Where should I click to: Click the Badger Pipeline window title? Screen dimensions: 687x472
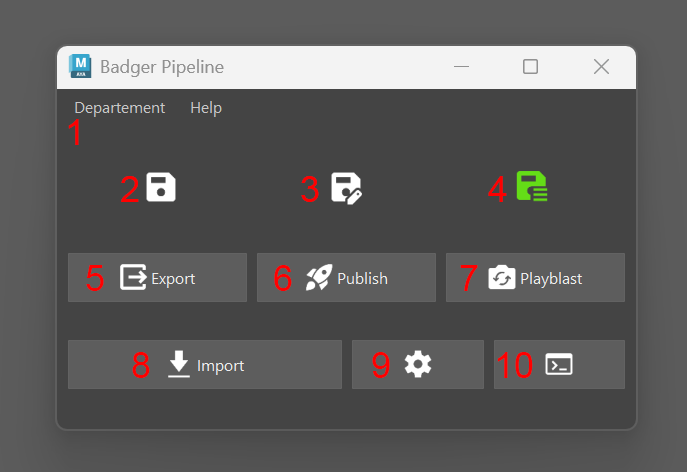162,67
